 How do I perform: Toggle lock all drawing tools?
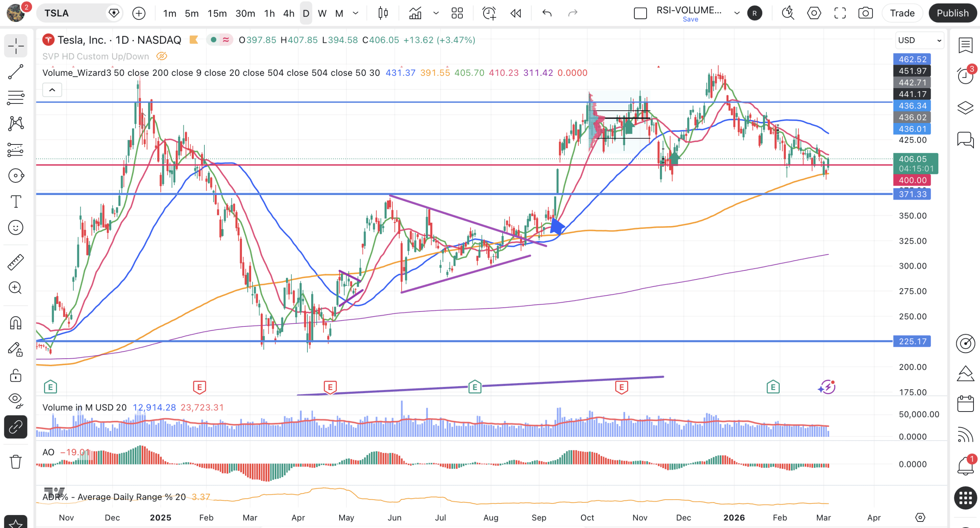[16, 376]
